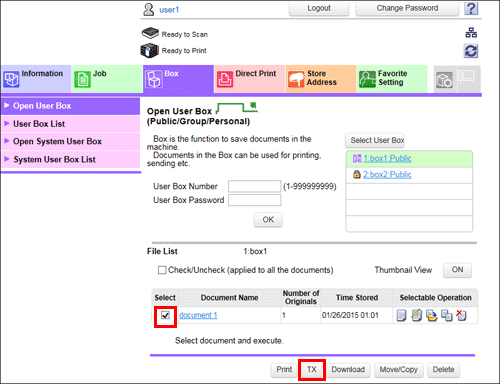Click the help question mark icon
The width and height of the screenshot is (500, 384).
coord(471,8)
